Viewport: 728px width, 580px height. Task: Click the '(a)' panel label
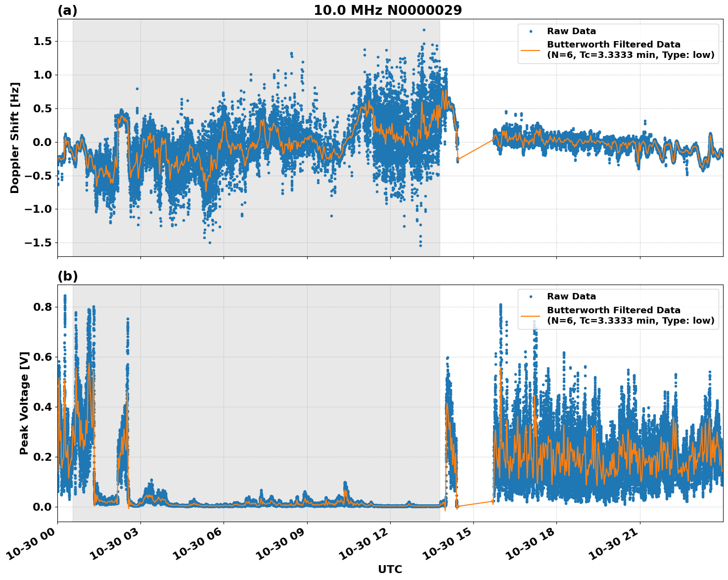pos(67,10)
